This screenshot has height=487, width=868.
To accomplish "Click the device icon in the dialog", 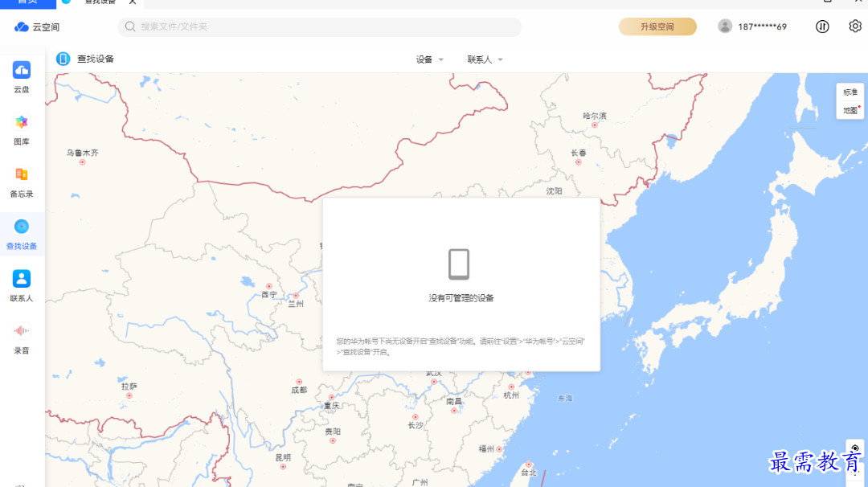I will pyautogui.click(x=459, y=264).
